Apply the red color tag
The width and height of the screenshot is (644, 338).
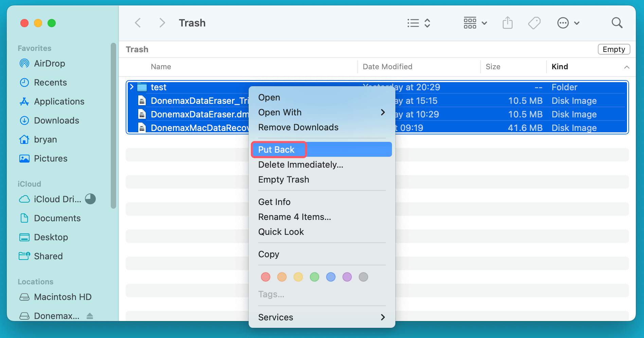click(x=266, y=277)
